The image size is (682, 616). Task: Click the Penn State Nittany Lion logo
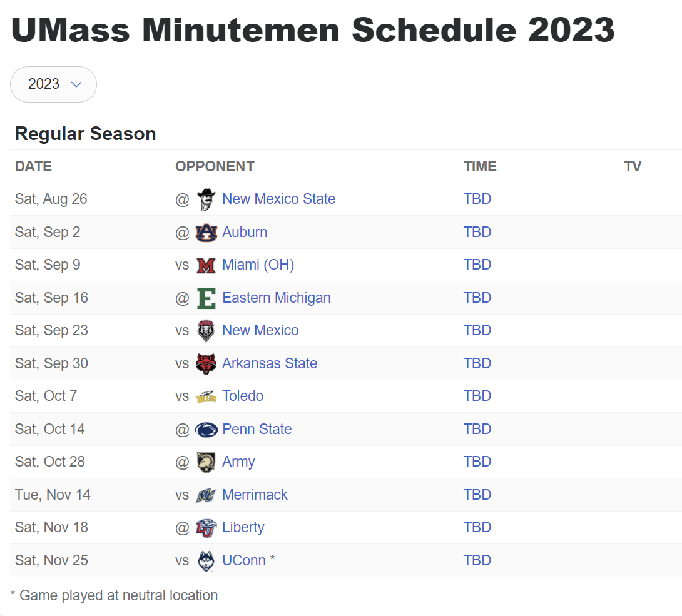(206, 430)
